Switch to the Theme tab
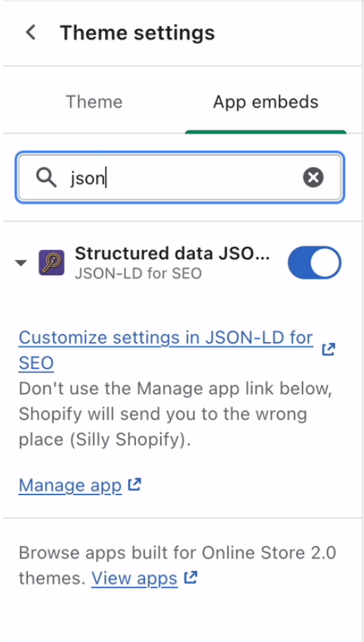364x642 pixels. [x=94, y=101]
